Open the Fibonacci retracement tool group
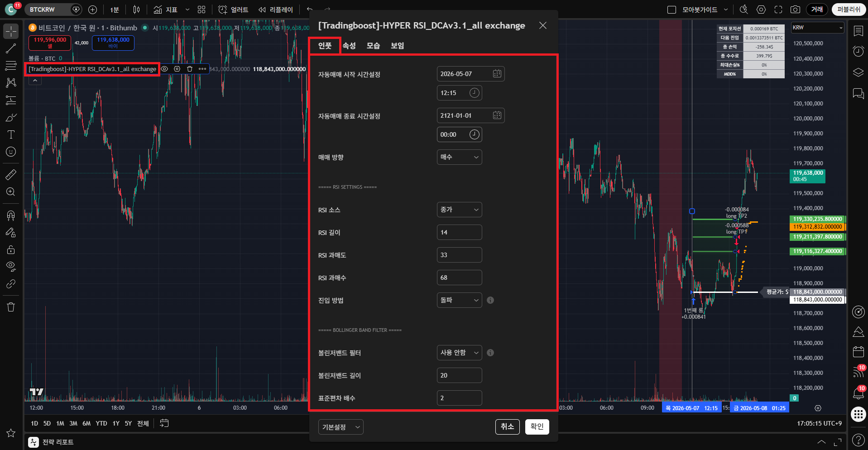Viewport: 868px width, 450px height. point(11,66)
